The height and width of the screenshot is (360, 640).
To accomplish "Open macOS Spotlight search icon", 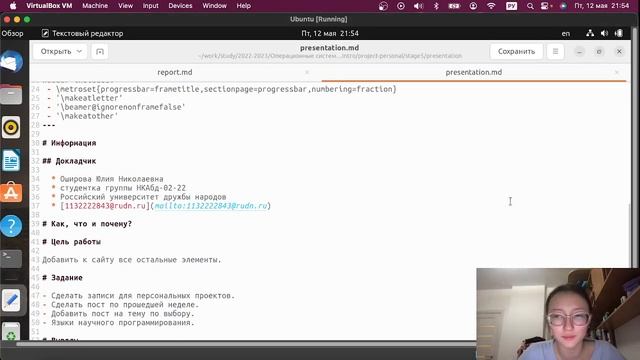I will [530, 6].
